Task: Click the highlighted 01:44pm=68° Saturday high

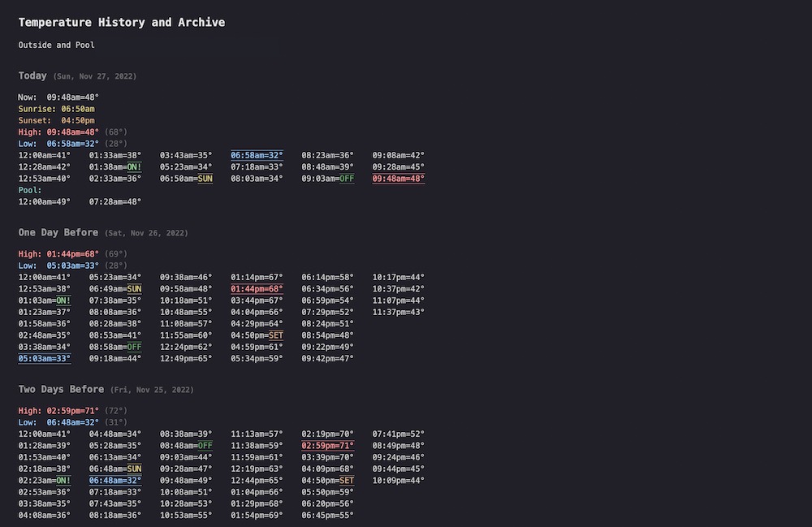Action: tap(257, 289)
